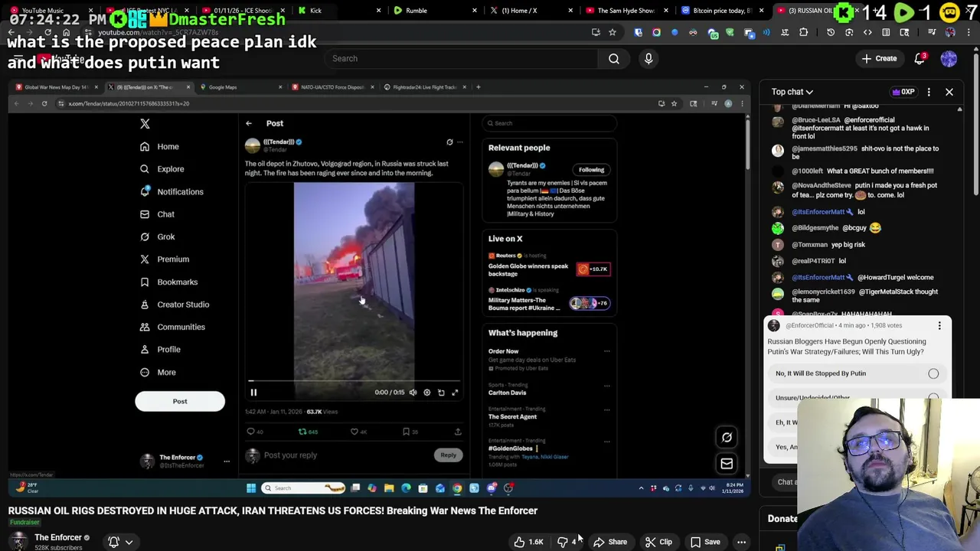The width and height of the screenshot is (980, 551).
Task: Expand More in X sidebar
Action: [158, 372]
